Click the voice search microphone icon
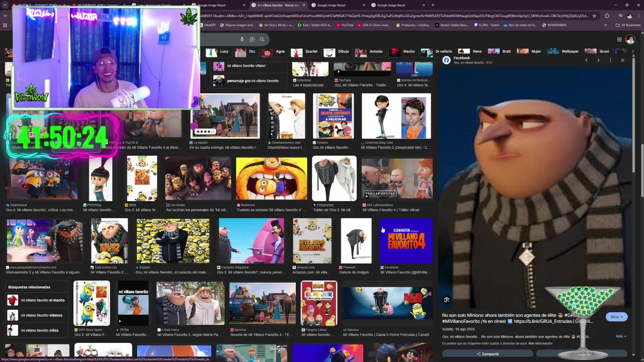The width and height of the screenshot is (644, 362). 242,39
